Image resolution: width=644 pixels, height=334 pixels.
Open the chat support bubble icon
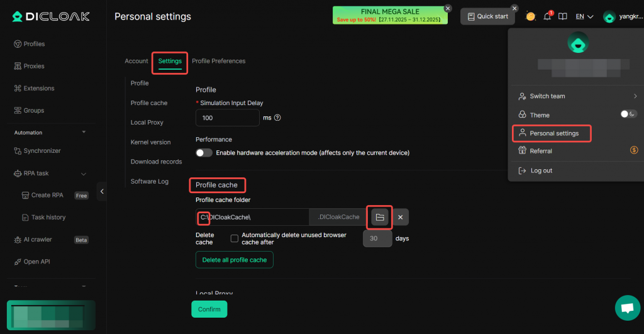tap(626, 308)
